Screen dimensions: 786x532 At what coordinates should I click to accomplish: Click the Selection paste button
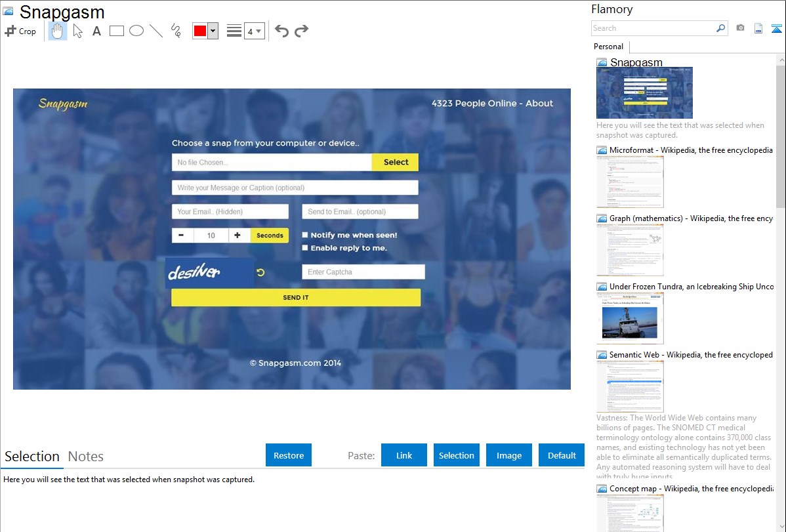457,455
